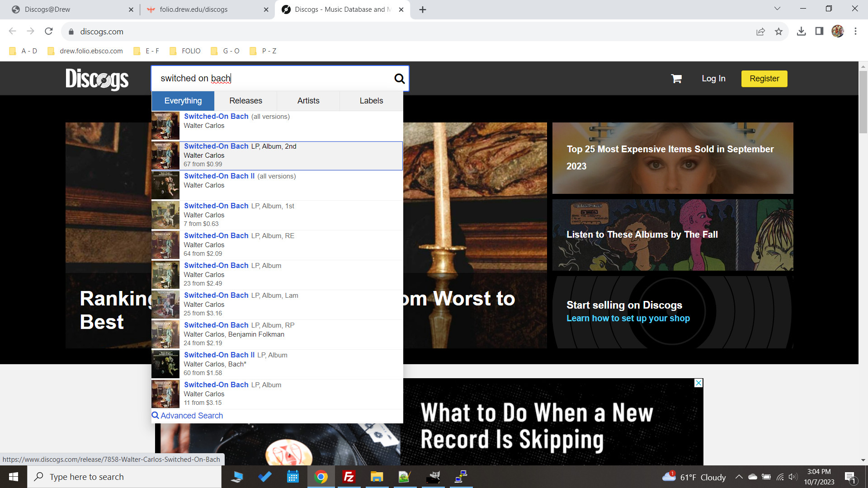Click the taskbar volume icon
Viewport: 868px width, 488px height.
point(793,477)
